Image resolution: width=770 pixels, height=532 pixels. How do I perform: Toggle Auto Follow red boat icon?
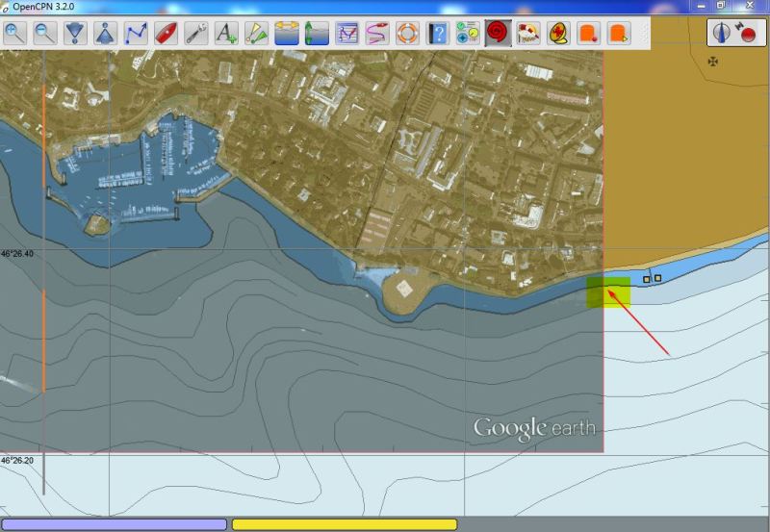(166, 34)
